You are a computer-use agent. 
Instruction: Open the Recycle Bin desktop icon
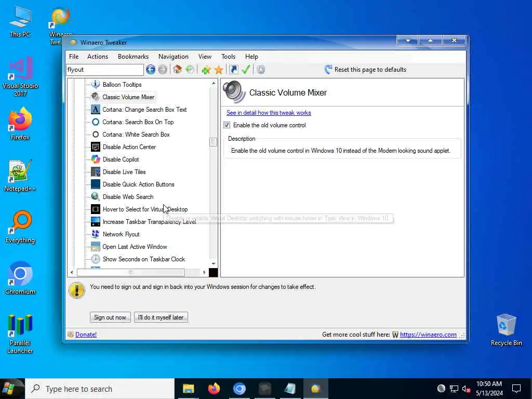pyautogui.click(x=506, y=330)
